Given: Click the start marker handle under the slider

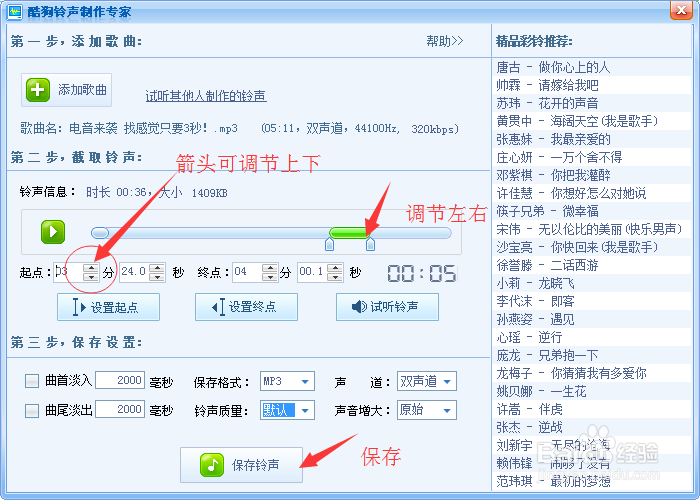Looking at the screenshot, I should click(x=329, y=244).
